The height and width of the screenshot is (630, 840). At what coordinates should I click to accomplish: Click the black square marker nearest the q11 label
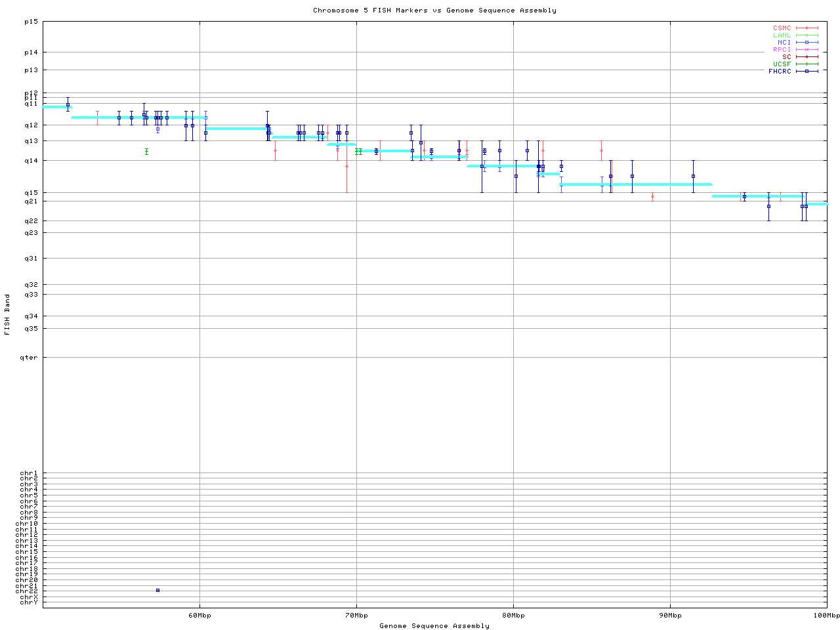(68, 104)
